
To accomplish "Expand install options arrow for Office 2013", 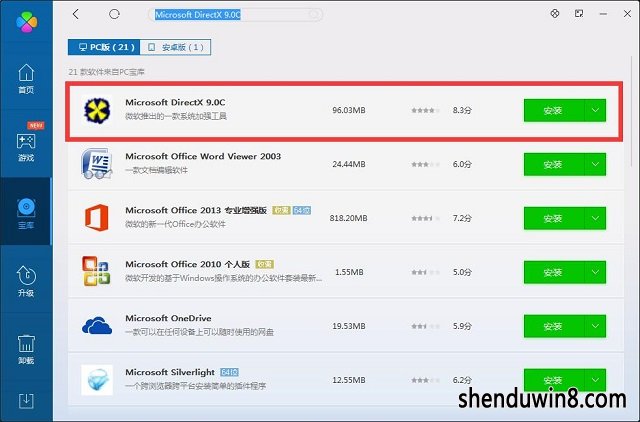I will [x=595, y=218].
